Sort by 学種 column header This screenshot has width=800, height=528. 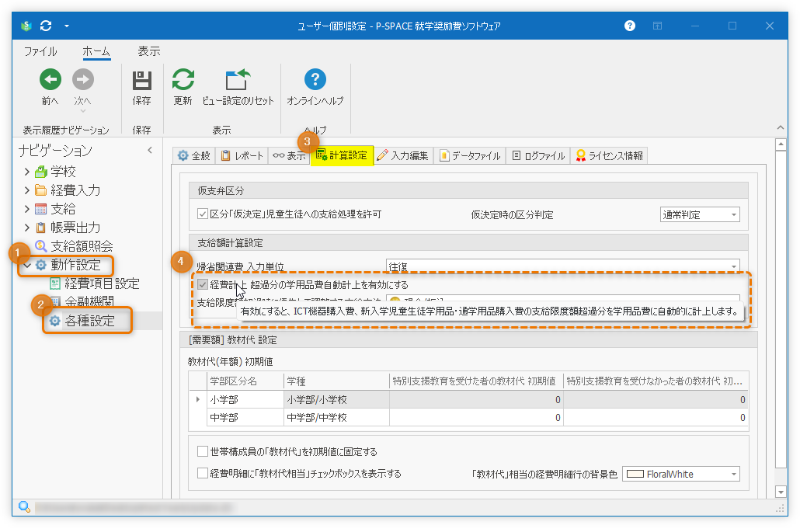(x=337, y=381)
